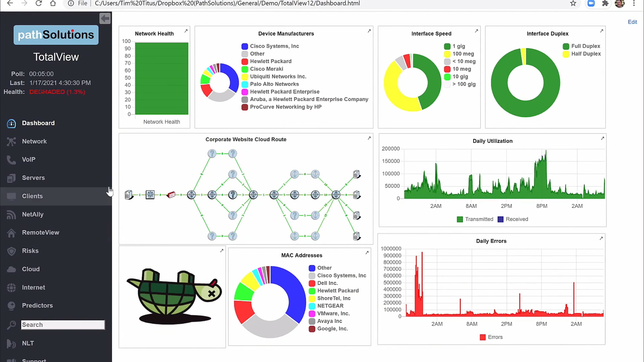The image size is (644, 362).
Task: Click the RemoteView house icon
Action: [x=11, y=232]
